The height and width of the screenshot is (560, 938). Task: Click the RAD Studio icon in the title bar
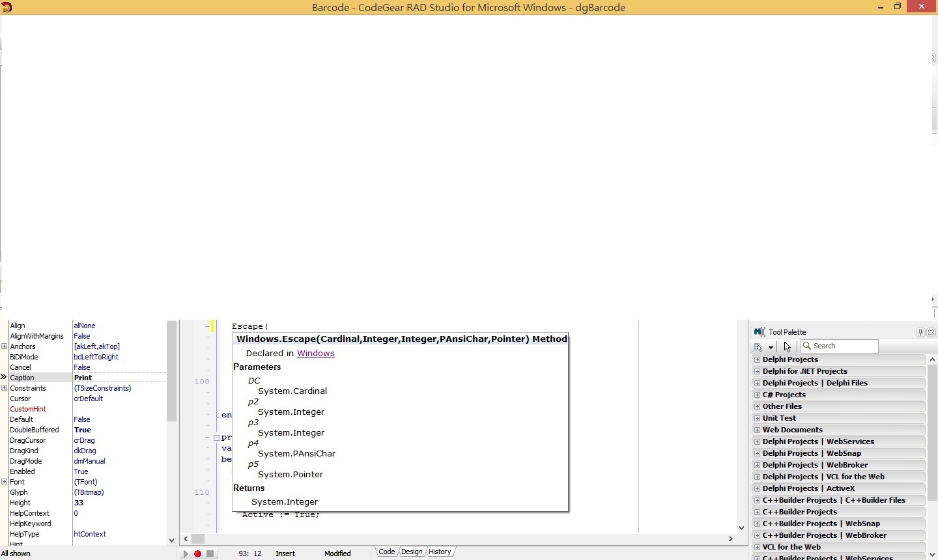click(7, 7)
